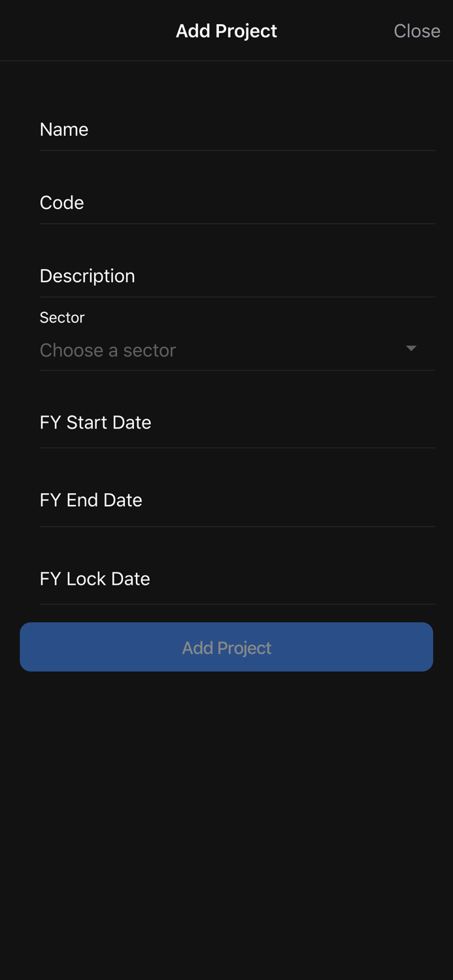The height and width of the screenshot is (980, 453).
Task: Click the Name input field
Action: [237, 129]
